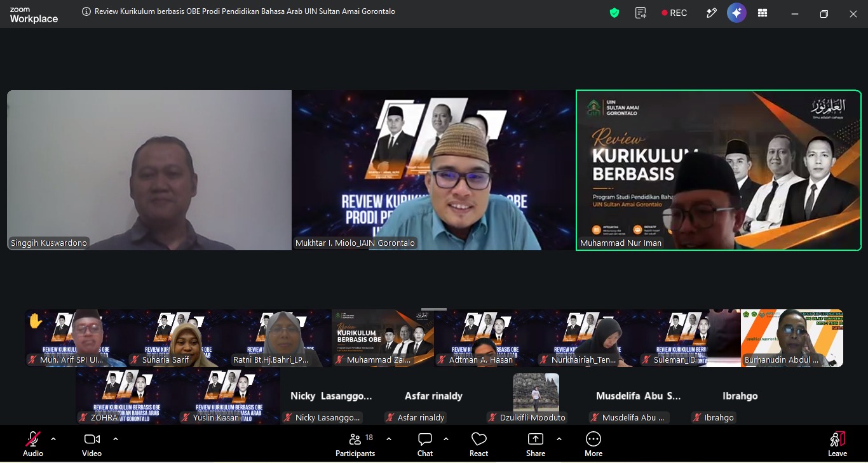Expand the Share options arrow
868x463 pixels.
(559, 439)
